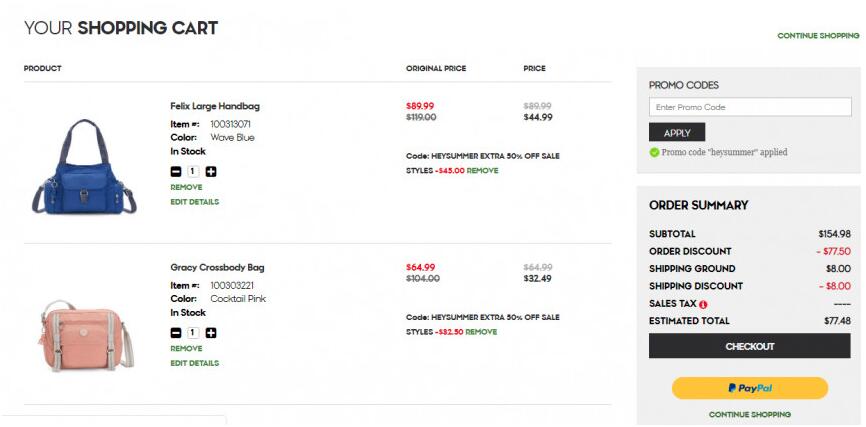Increase quantity of Gracy Crossbody Bag
866x427 pixels.
coord(211,333)
